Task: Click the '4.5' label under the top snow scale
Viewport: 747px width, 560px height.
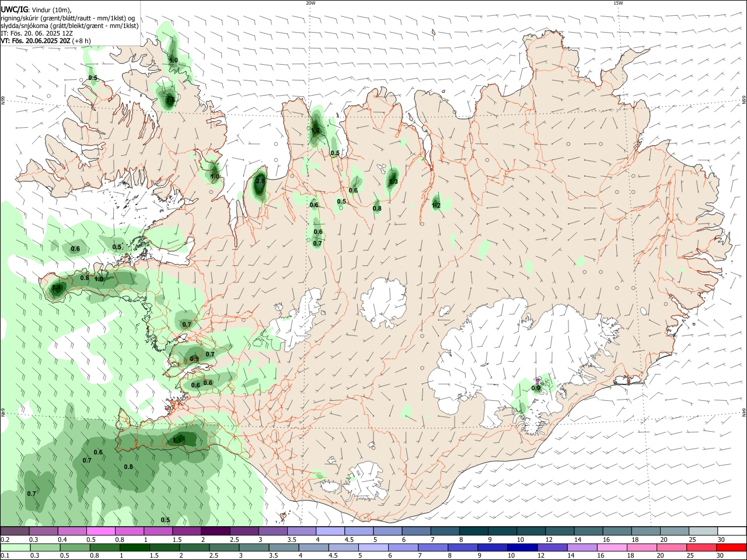Action: point(349,540)
